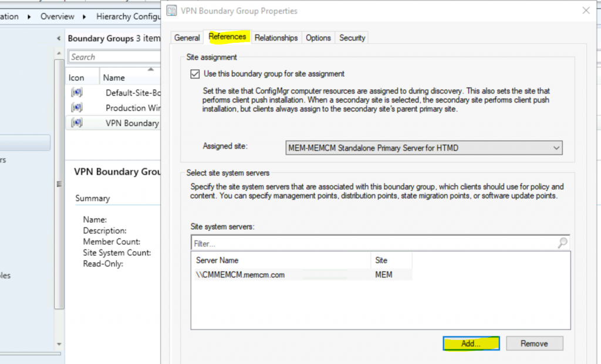The width and height of the screenshot is (601, 364).
Task: Click the Production boundary group row icon
Action: pos(76,108)
